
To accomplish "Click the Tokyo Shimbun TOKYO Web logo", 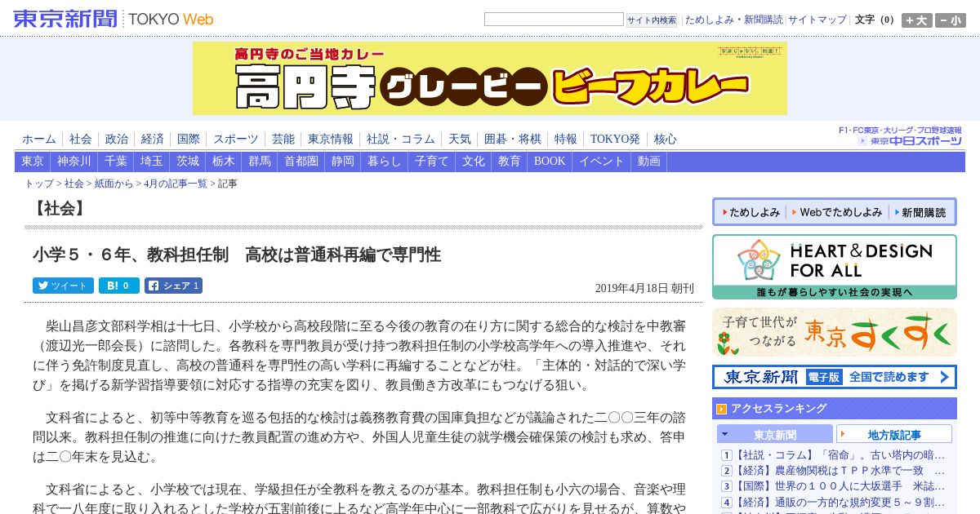I will (x=114, y=19).
